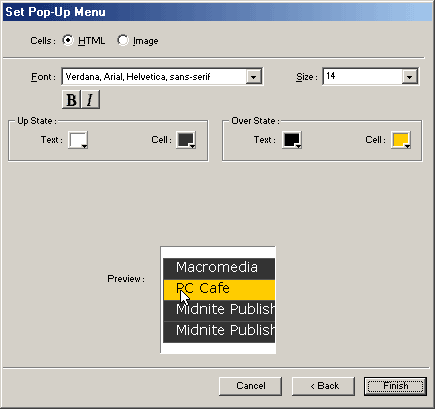Open the Over State Cell yellow swatch
The height and width of the screenshot is (409, 435).
[x=401, y=140]
